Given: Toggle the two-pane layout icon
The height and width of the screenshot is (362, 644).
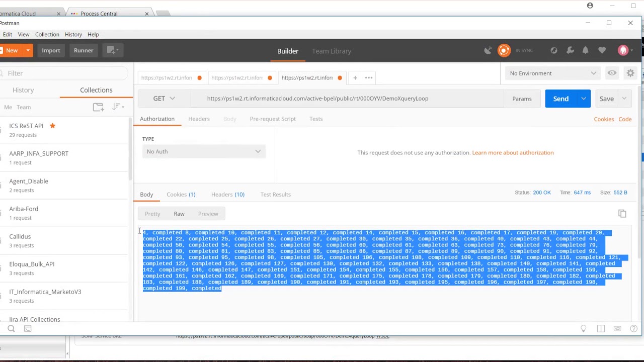Looking at the screenshot, I should point(601,329).
